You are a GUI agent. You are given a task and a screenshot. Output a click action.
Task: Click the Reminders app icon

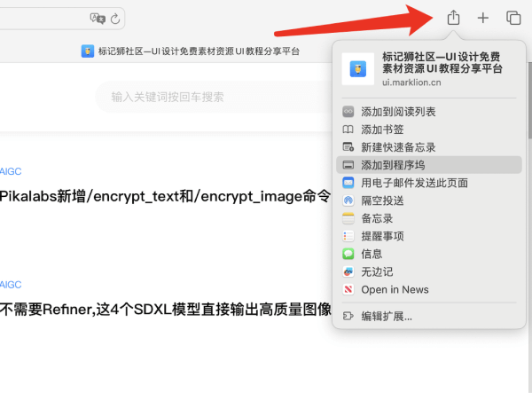(348, 236)
